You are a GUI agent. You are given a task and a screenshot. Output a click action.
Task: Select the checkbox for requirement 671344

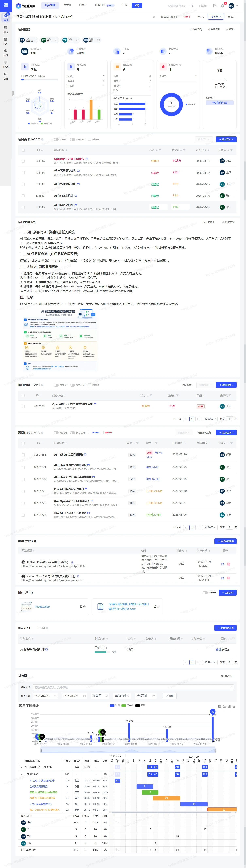click(x=23, y=184)
